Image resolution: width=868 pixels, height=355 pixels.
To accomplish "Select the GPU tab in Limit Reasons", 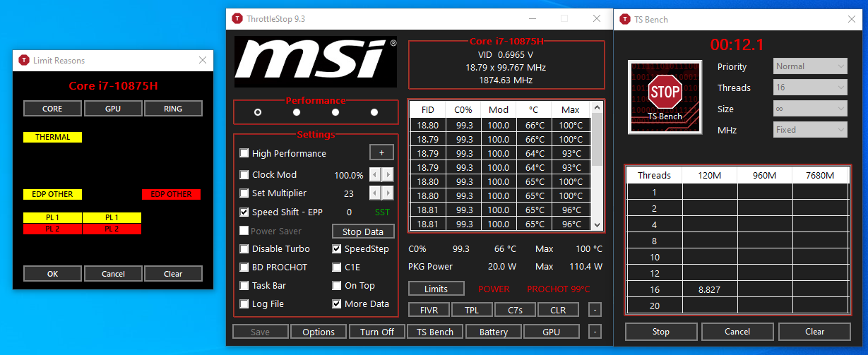I will 113,109.
